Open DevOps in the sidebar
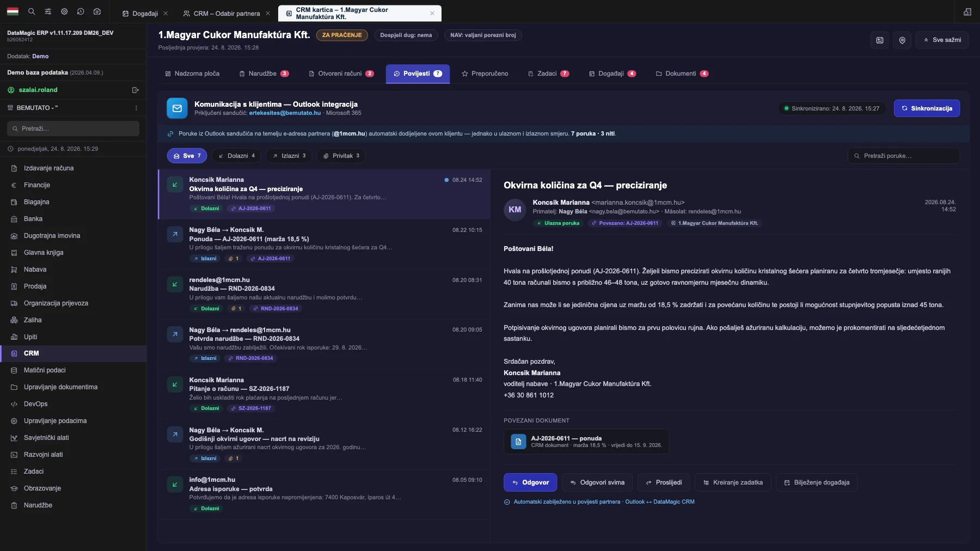This screenshot has width=980, height=551. tap(73, 404)
